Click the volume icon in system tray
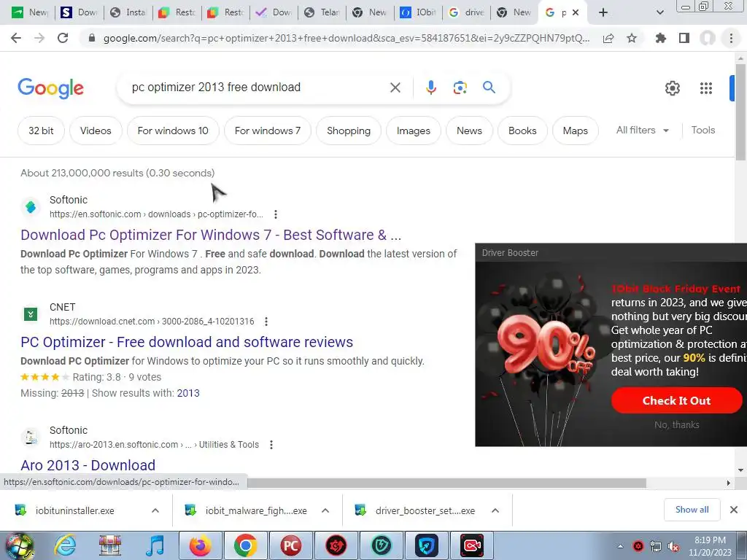Image resolution: width=747 pixels, height=560 pixels. pyautogui.click(x=673, y=546)
